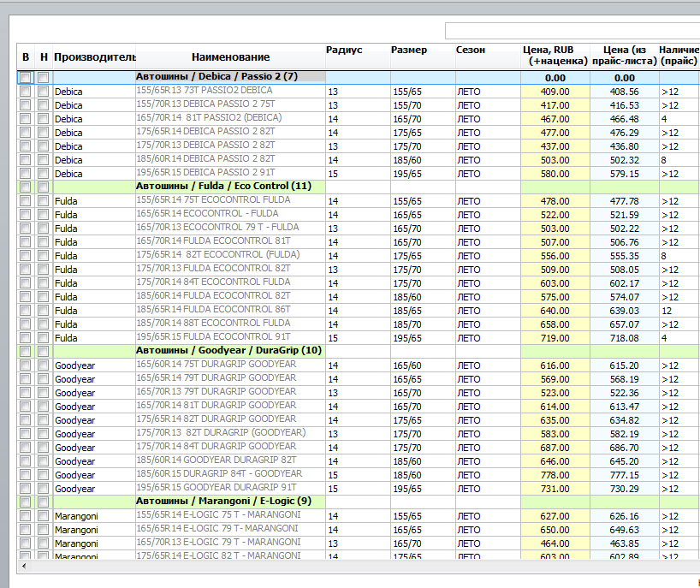Click radius cell in Fulda 195/65R15 row

(x=358, y=338)
